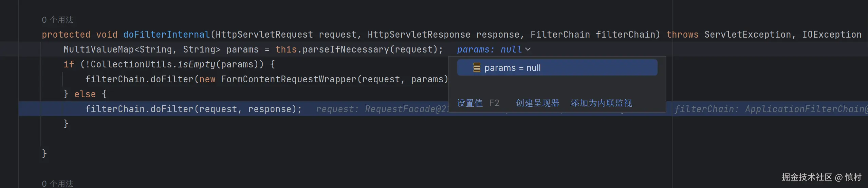Expand the inline params: null chevron
This screenshot has width=868, height=188.
[x=528, y=49]
